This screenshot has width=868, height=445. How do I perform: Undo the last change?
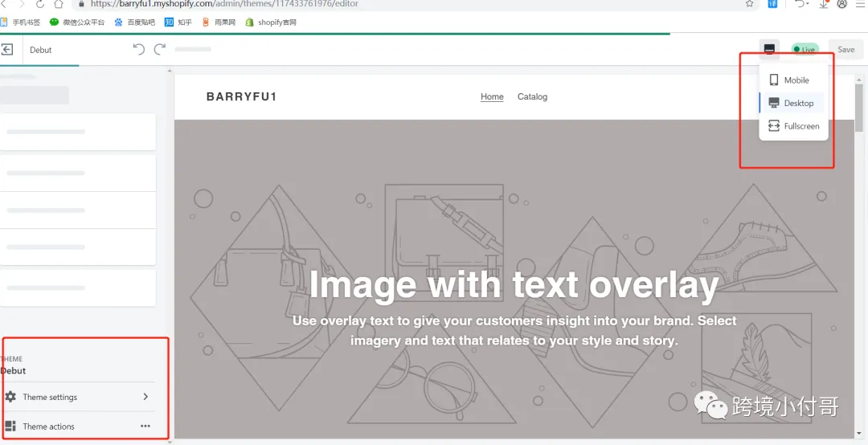click(x=139, y=49)
